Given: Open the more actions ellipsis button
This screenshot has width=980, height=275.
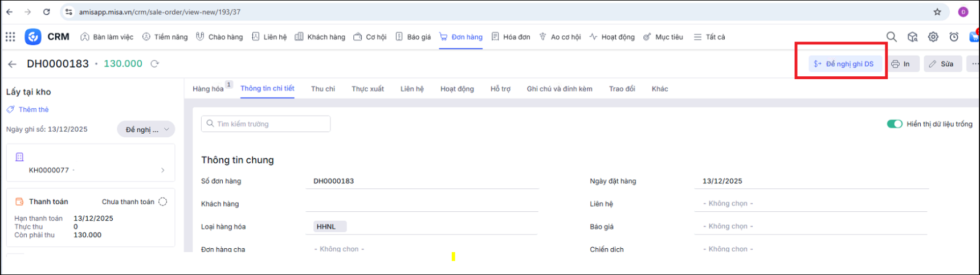Looking at the screenshot, I should tap(974, 64).
